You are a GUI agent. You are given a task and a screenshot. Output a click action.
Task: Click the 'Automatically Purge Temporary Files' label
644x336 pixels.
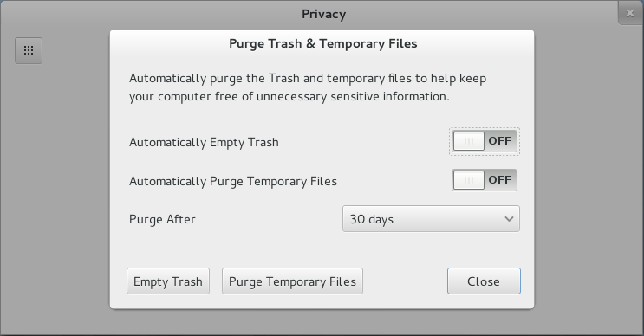[x=233, y=181]
